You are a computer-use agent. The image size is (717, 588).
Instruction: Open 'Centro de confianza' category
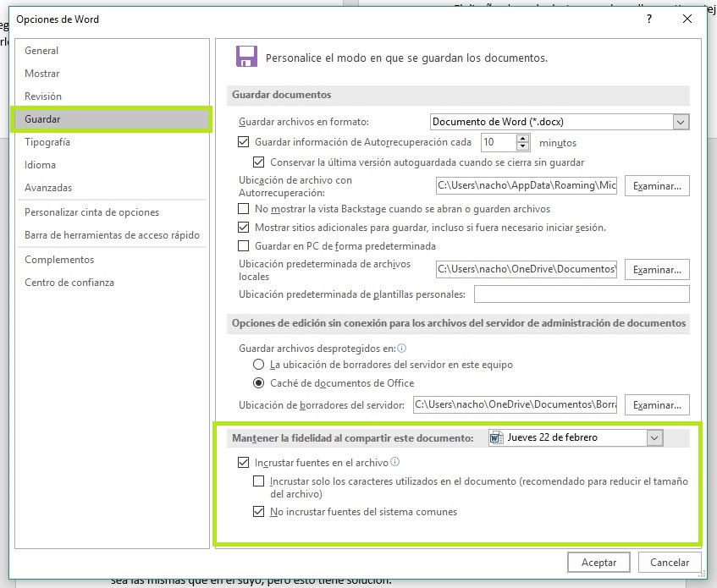tap(112, 283)
